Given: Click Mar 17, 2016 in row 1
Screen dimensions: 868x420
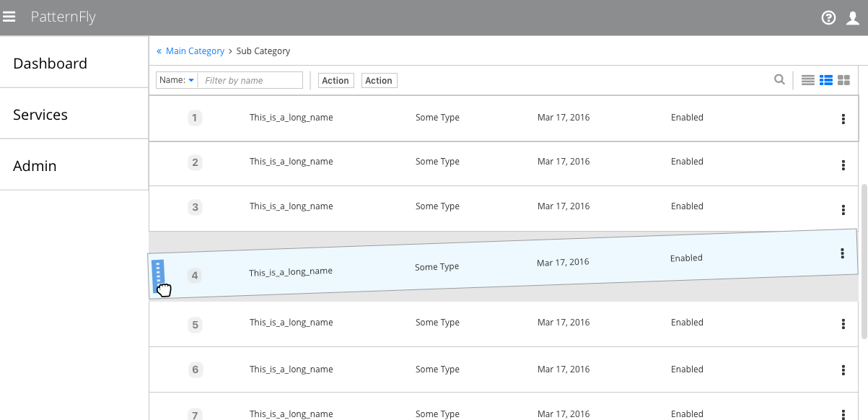Looking at the screenshot, I should point(564,118).
